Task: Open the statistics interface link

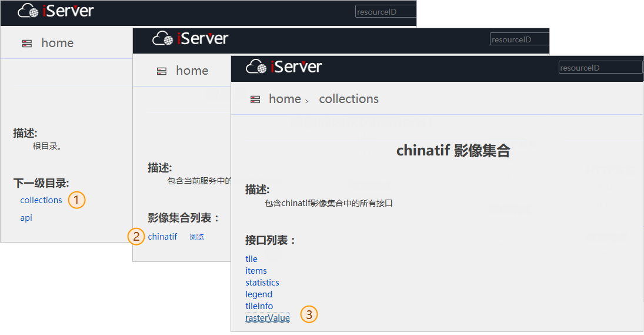Action: tap(262, 283)
